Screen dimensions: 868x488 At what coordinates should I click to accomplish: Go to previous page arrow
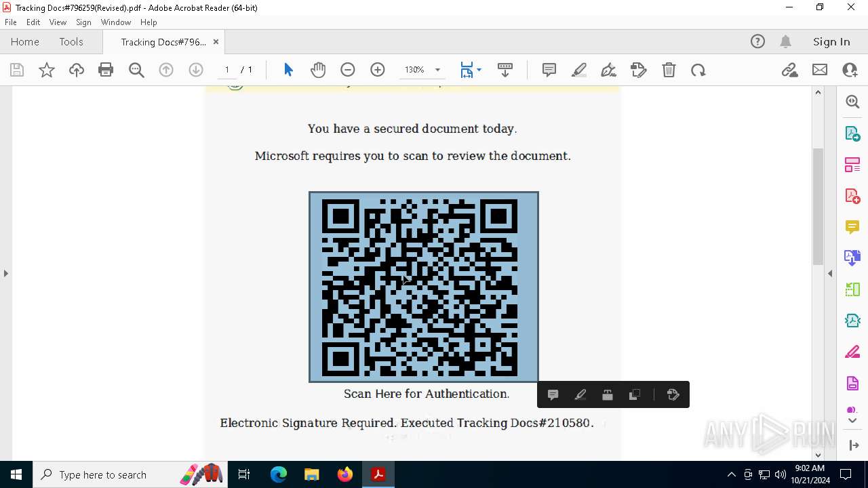point(166,70)
